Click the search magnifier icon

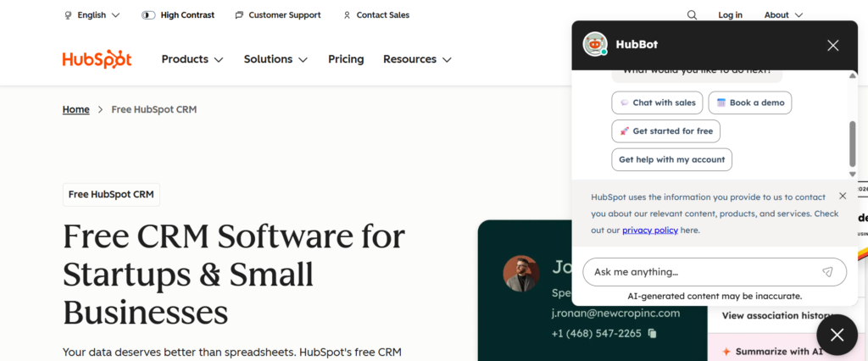pos(693,15)
